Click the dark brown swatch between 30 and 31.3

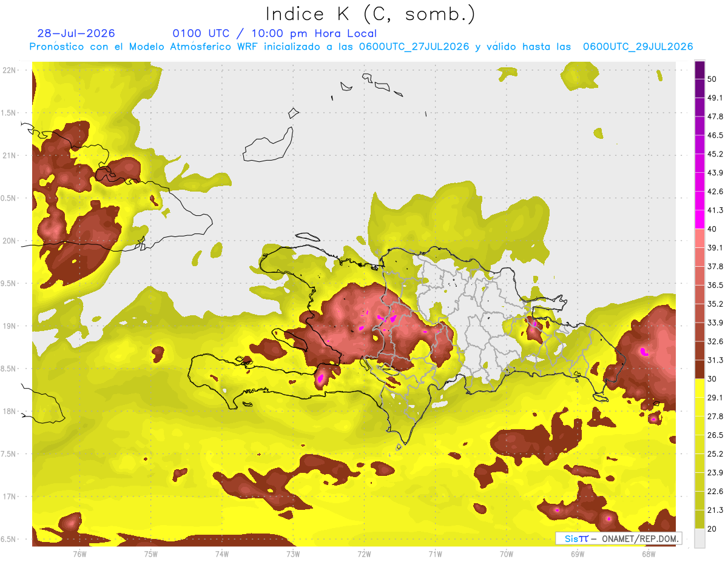[700, 370]
